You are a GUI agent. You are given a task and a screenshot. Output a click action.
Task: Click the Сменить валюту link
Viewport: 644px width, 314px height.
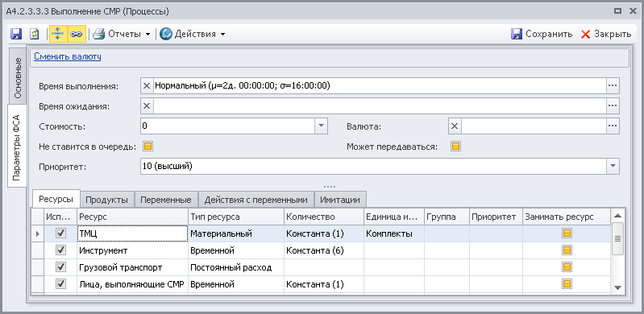68,56
